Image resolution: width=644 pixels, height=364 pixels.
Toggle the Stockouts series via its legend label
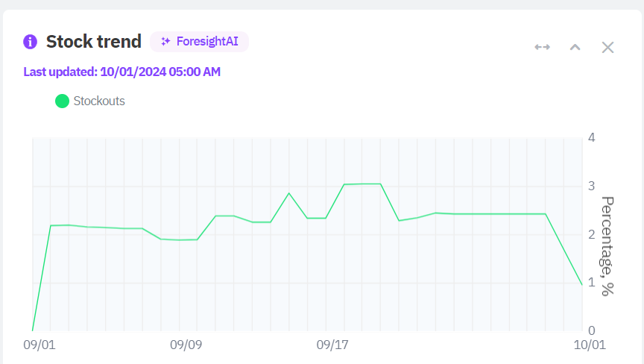[x=99, y=101]
